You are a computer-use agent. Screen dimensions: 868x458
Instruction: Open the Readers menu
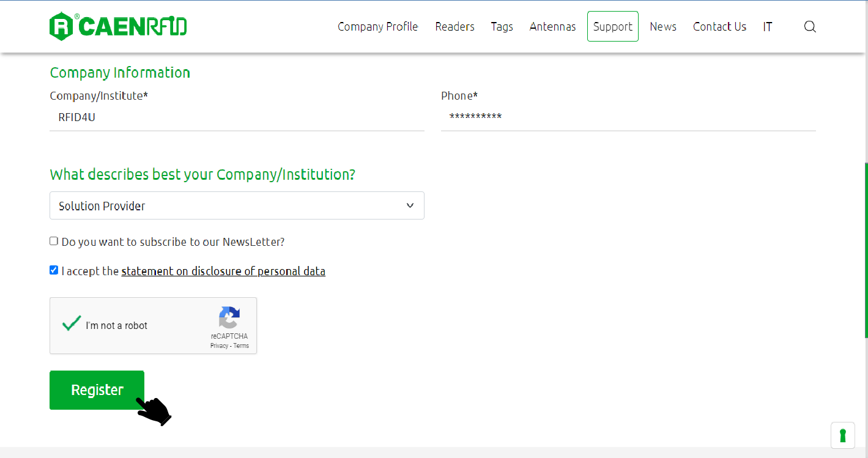click(454, 26)
